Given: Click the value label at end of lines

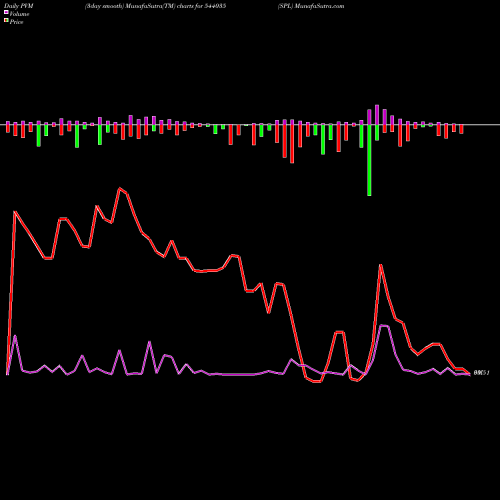Looking at the screenshot, I should coord(481,373).
